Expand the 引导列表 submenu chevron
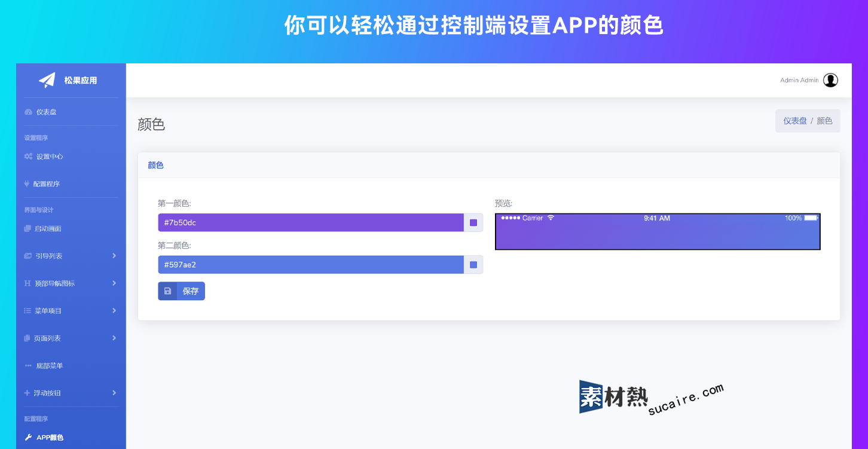The width and height of the screenshot is (868, 449). (x=114, y=256)
